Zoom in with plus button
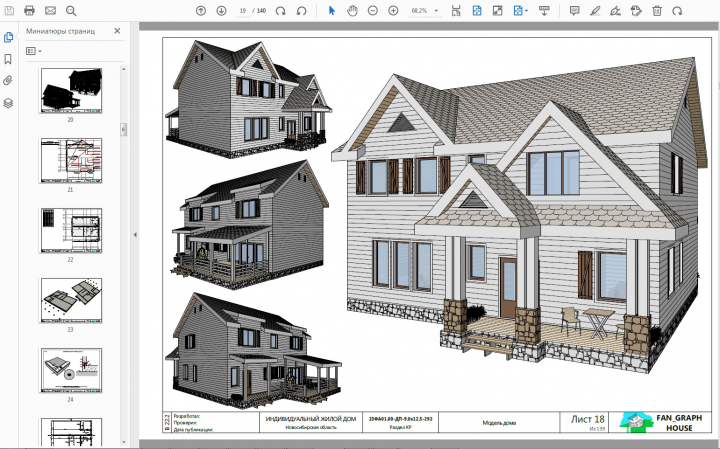The width and height of the screenshot is (720, 449). 394,11
